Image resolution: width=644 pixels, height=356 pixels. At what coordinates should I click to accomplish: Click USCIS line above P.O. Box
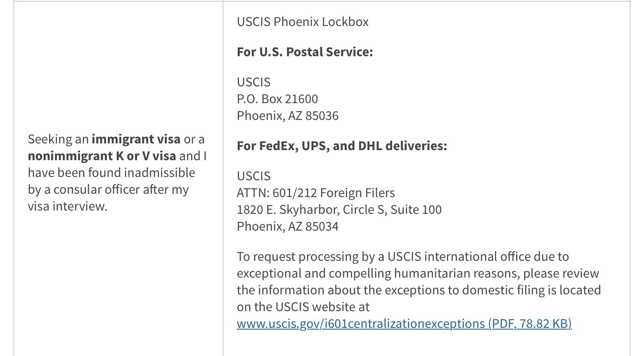(254, 82)
